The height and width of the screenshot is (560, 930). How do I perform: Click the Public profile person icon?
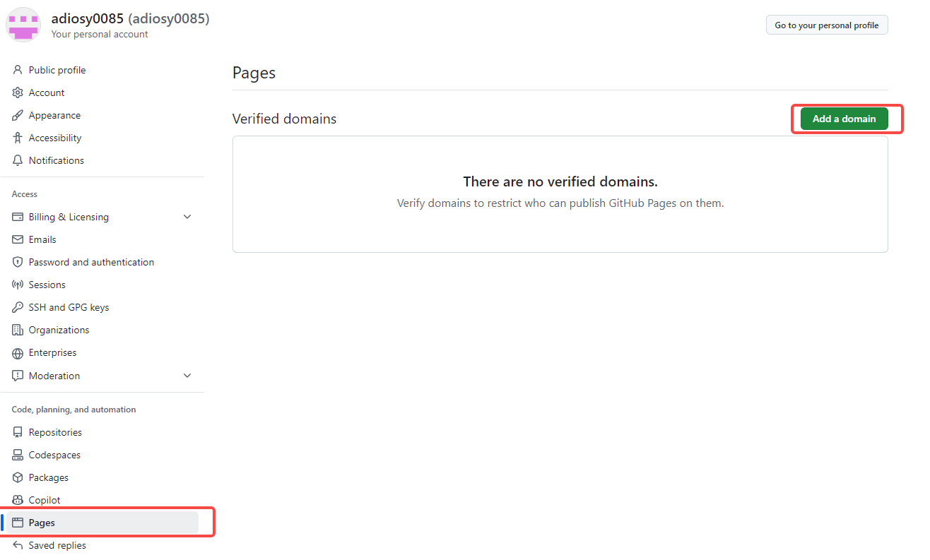(18, 70)
